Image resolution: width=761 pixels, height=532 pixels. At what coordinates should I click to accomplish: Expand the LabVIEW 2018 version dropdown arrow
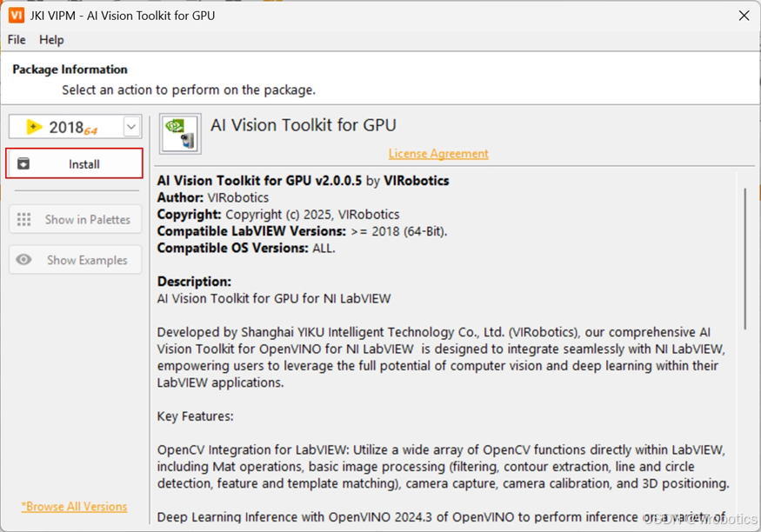click(x=131, y=127)
